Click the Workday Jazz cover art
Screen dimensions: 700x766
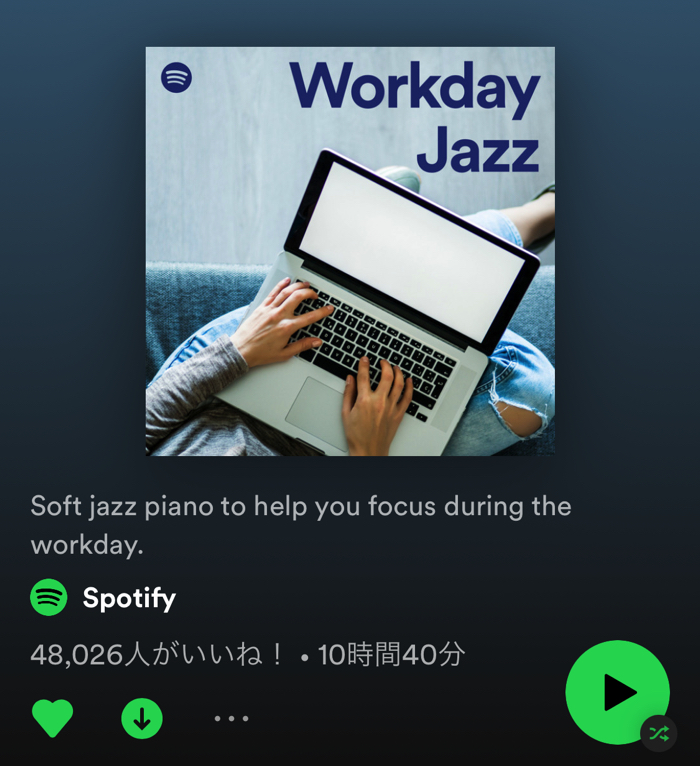(x=350, y=251)
